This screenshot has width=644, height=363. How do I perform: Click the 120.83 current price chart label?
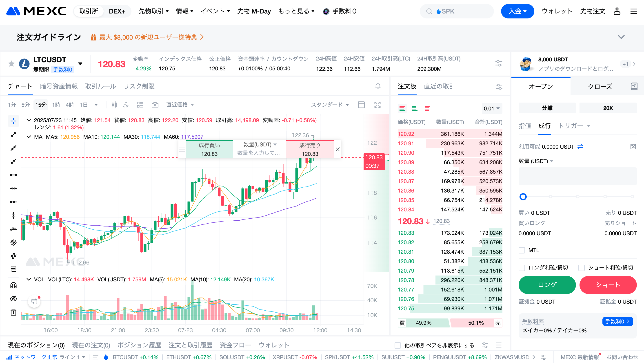click(x=374, y=161)
